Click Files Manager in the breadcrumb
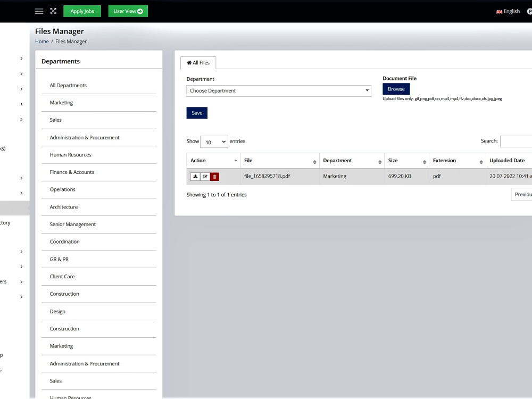 71,41
